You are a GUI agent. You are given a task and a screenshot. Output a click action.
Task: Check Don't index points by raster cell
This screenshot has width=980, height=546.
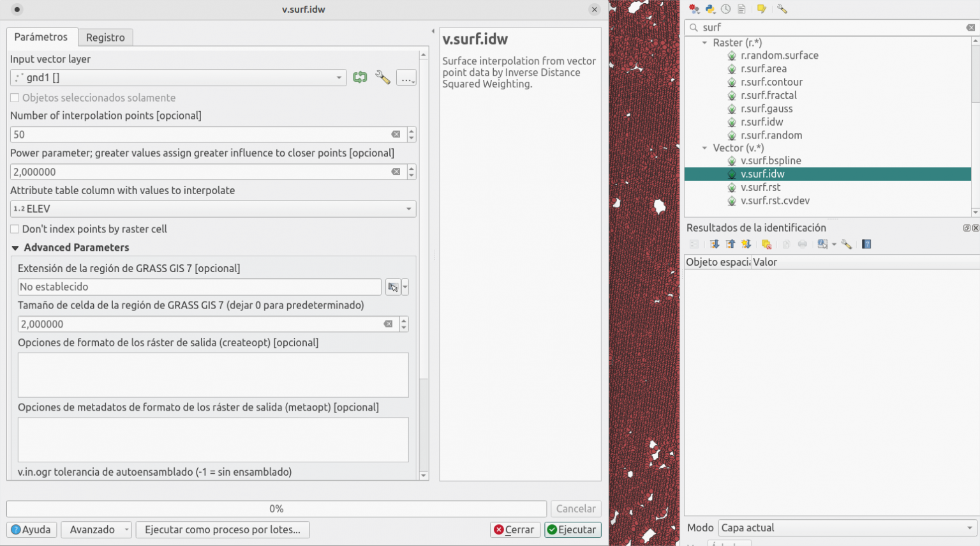point(14,229)
